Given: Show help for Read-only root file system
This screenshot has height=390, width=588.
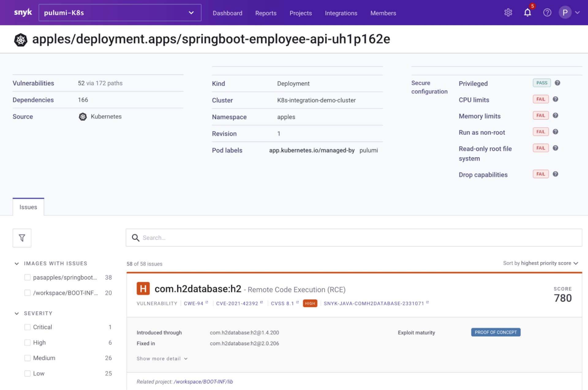Looking at the screenshot, I should click(556, 148).
